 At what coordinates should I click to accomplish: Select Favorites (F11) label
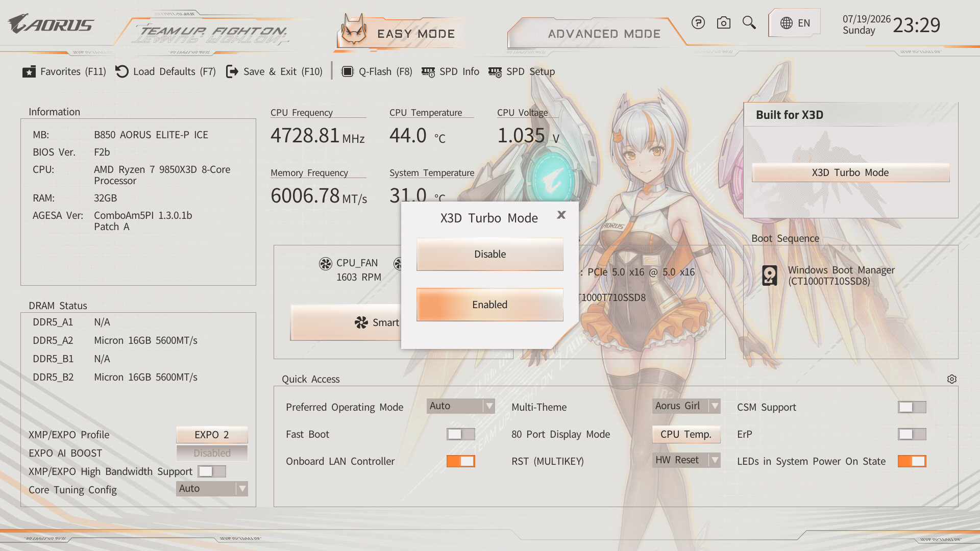click(x=73, y=72)
